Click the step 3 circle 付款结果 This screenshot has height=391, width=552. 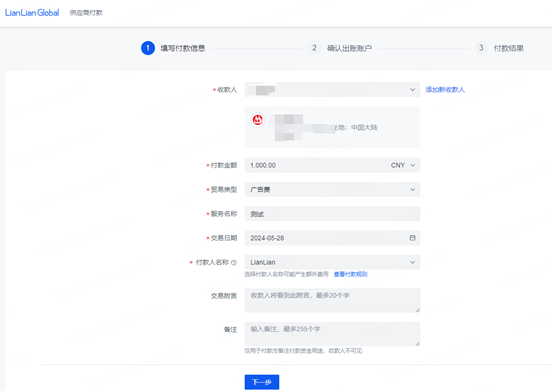[x=481, y=48]
